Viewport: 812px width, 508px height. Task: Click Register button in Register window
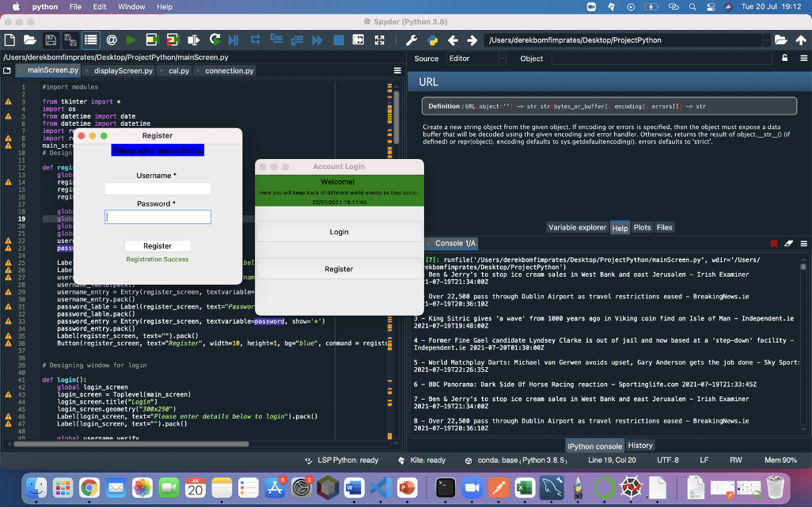tap(157, 246)
